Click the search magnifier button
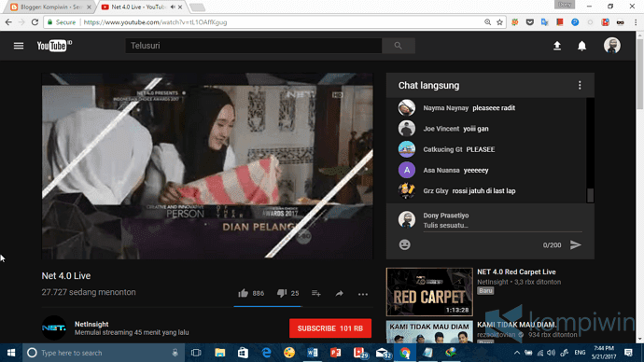The width and height of the screenshot is (644, 362). (398, 46)
